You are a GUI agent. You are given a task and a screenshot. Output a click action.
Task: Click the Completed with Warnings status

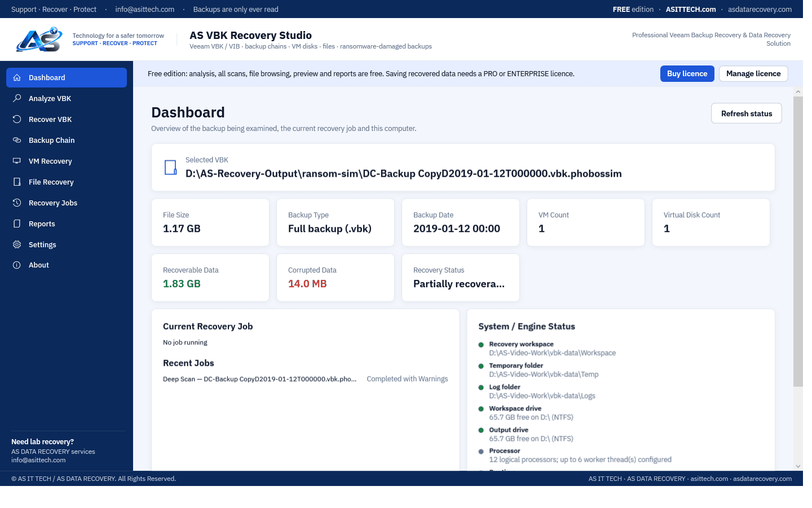point(407,379)
